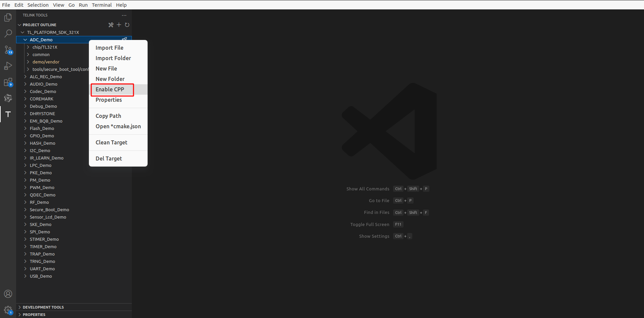The height and width of the screenshot is (318, 644).
Task: Open the Manage settings gear
Action: click(x=8, y=310)
